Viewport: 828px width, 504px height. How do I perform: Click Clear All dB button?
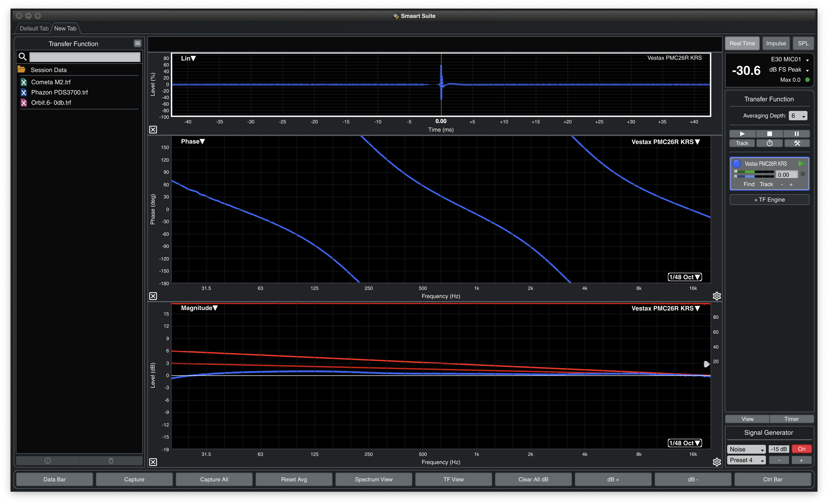[533, 479]
